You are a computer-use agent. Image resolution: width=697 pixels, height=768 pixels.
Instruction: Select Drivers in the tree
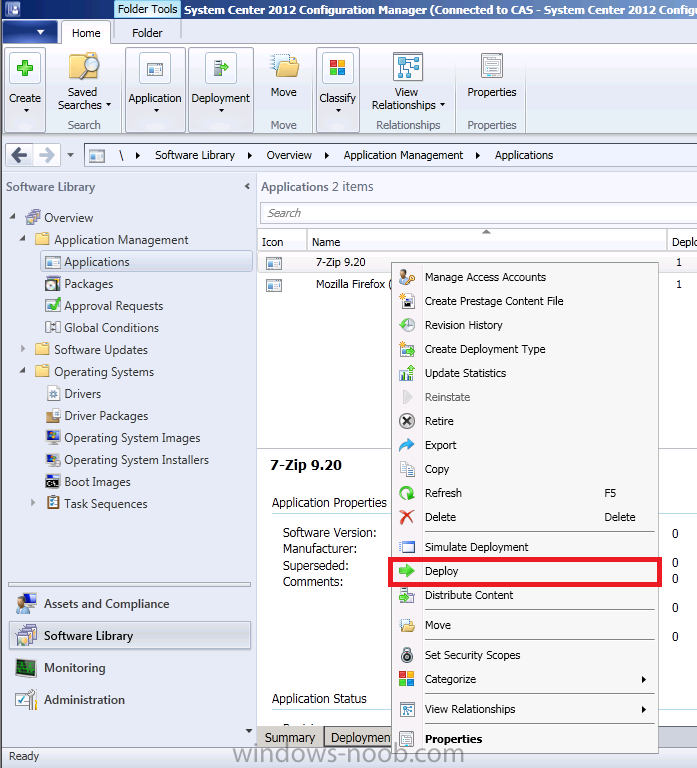point(83,394)
